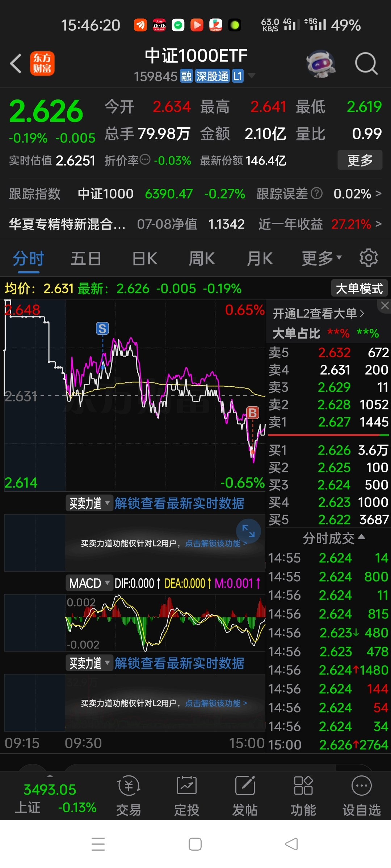The height and width of the screenshot is (868, 391).
Task: Tap lower 点击解锁该功能 link
Action: (216, 703)
